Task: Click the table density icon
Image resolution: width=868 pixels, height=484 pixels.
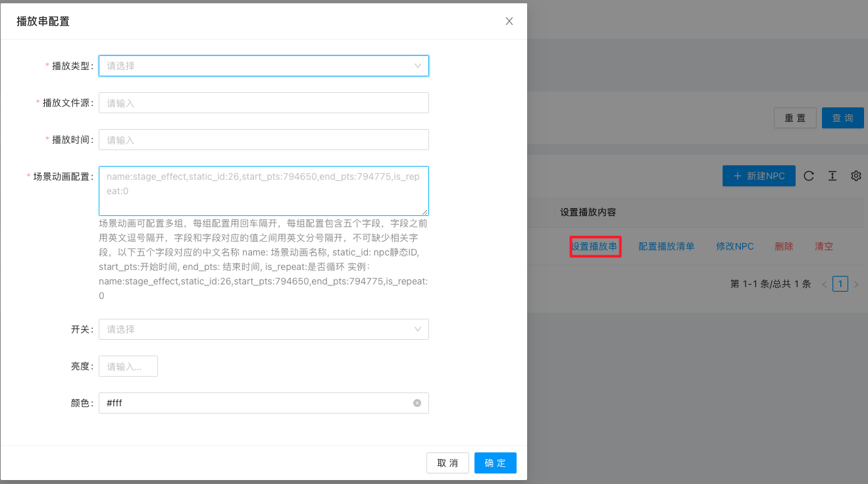Action: [x=832, y=176]
